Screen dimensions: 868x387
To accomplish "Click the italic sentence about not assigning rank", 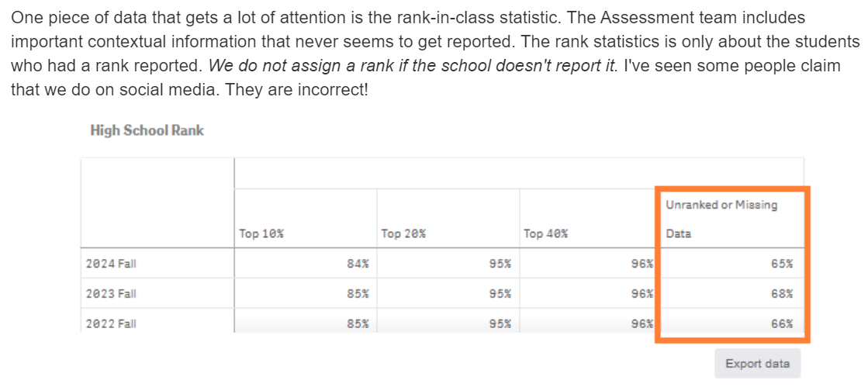I will pyautogui.click(x=413, y=66).
